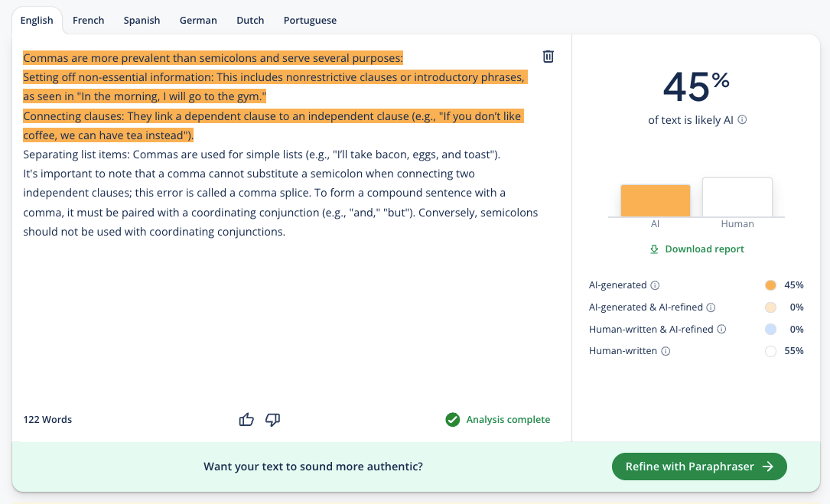
Task: Delete the analyzed text using trash icon
Action: point(548,57)
